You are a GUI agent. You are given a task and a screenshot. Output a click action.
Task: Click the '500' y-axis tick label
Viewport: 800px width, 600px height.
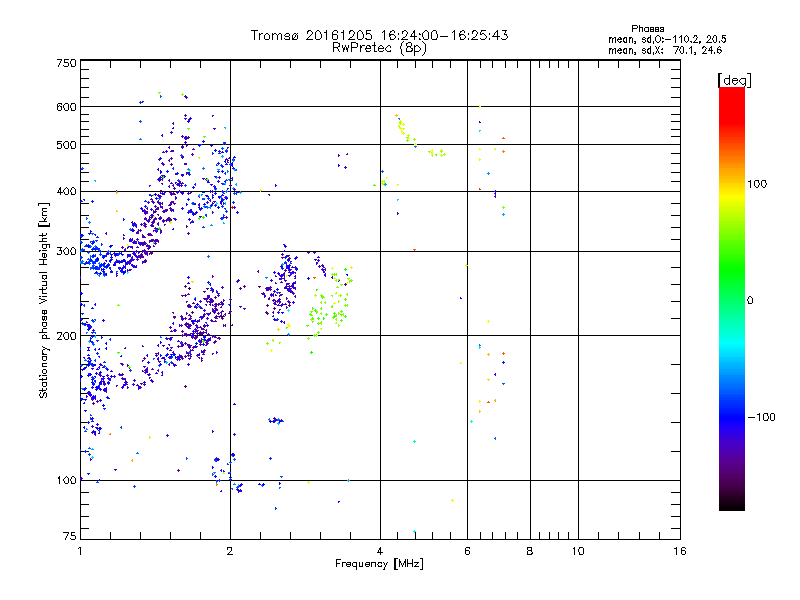click(x=66, y=145)
